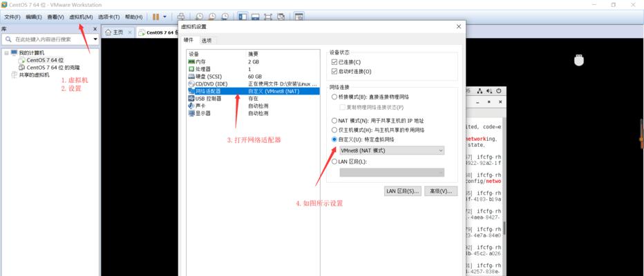Open the 帮助(H) menu

tap(133, 17)
